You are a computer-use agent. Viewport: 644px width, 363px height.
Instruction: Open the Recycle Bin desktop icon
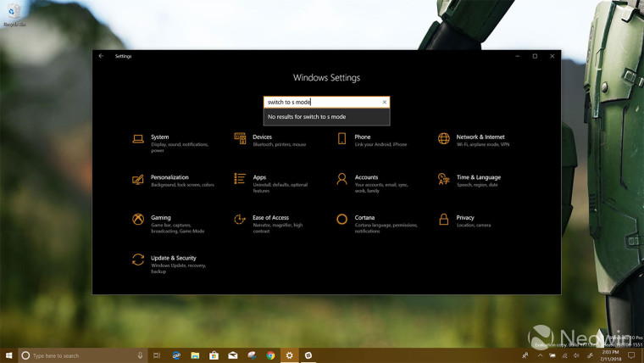(14, 14)
